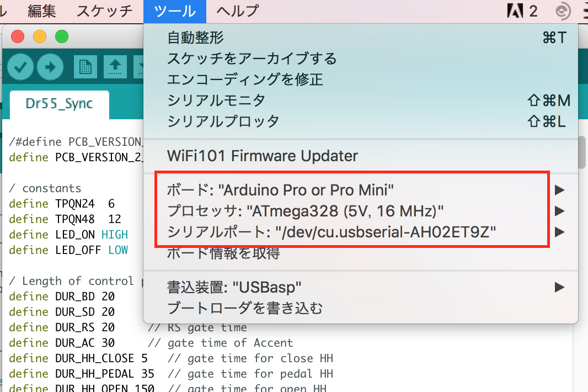Image resolution: width=588 pixels, height=392 pixels.
Task: Open シリアルプロッタ from the menu
Action: tap(360, 121)
